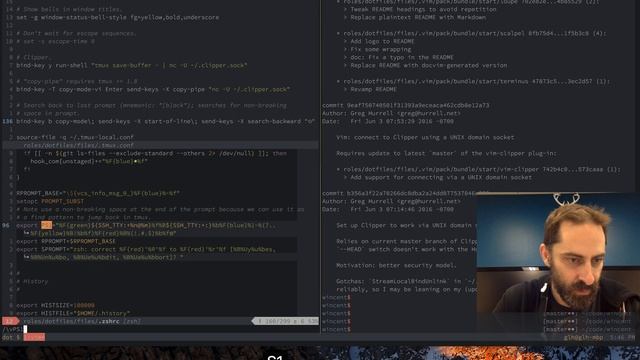Image resolution: width=640 pixels, height=360 pixels.
Task: Click the glh@glh-mbp host and clock text
Action: [599, 338]
